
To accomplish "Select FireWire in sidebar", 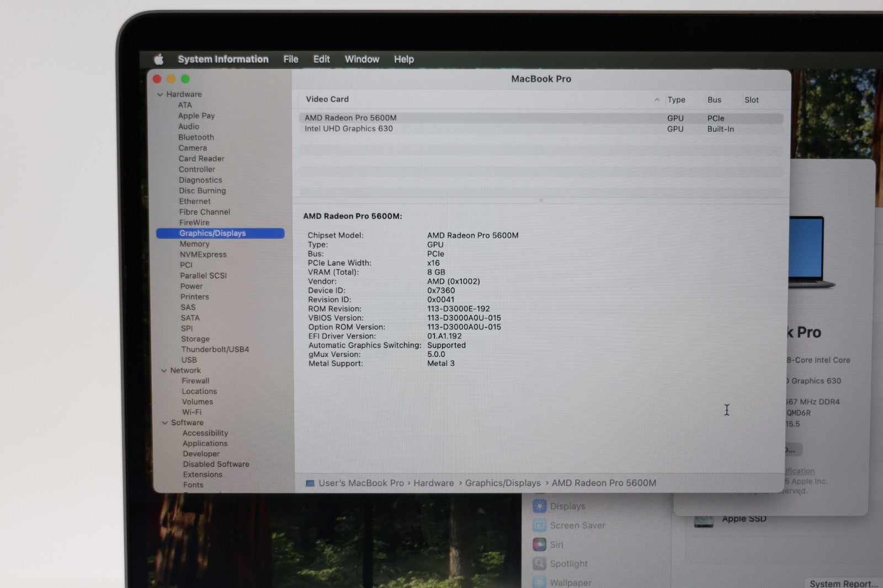I will [x=194, y=222].
